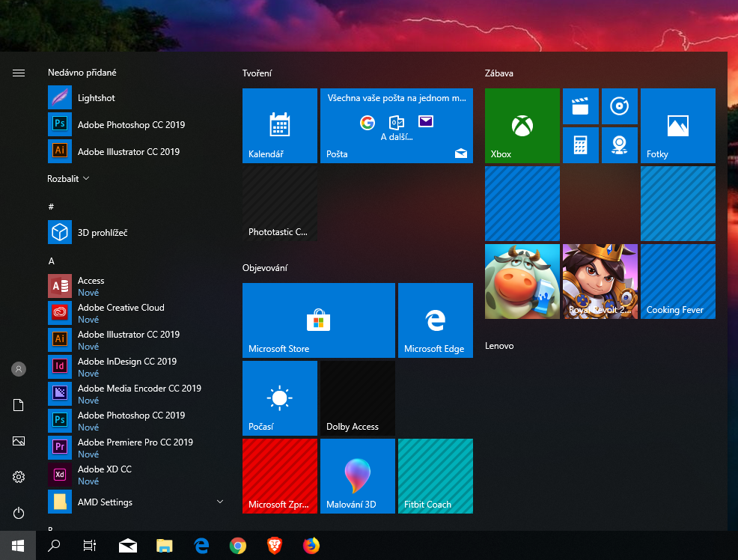Viewport: 738px width, 560px height.
Task: Open Lightshot from recently added
Action: tap(136, 98)
